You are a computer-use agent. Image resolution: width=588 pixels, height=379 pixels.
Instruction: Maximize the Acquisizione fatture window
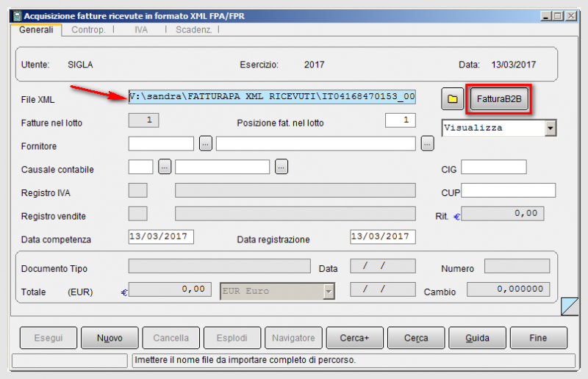(x=558, y=16)
